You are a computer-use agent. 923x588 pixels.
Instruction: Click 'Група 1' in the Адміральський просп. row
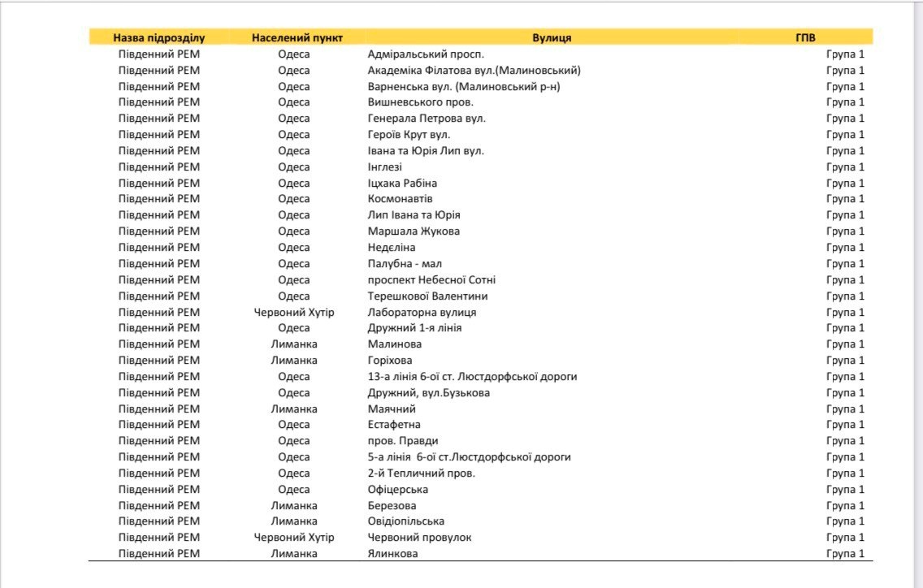click(845, 54)
